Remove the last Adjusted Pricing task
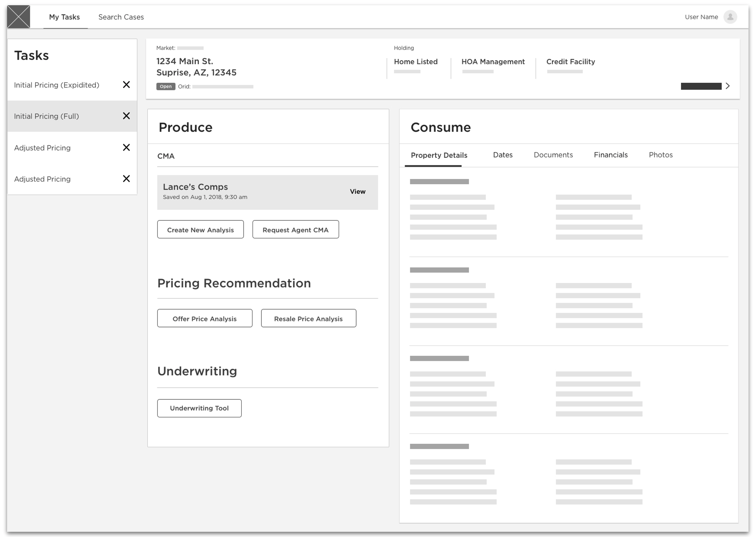Image resolution: width=756 pixels, height=537 pixels. [126, 179]
